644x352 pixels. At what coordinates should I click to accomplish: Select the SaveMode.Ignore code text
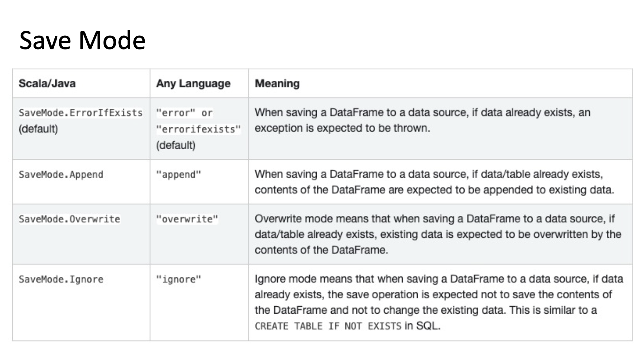(x=61, y=279)
